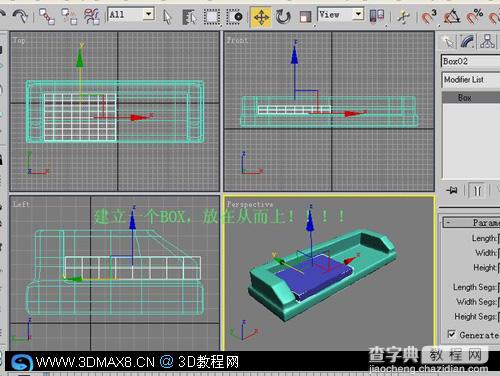Click the Front viewport label

pyautogui.click(x=237, y=40)
